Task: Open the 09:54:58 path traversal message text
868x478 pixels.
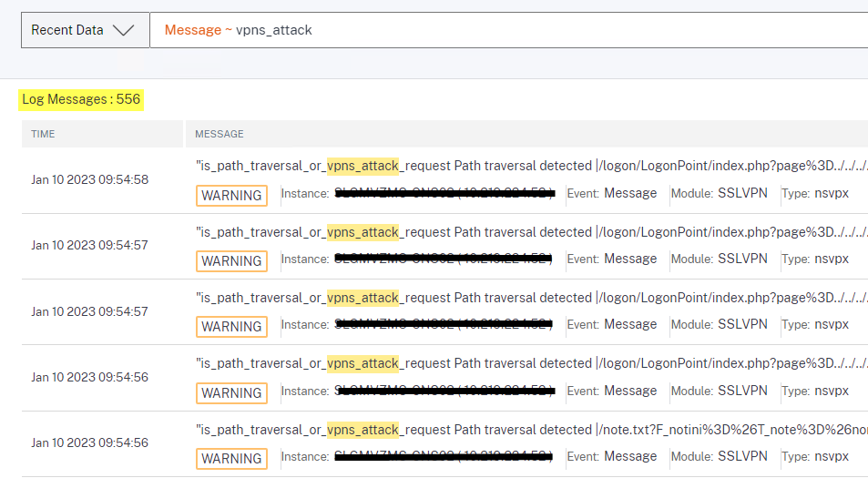Action: coord(531,166)
